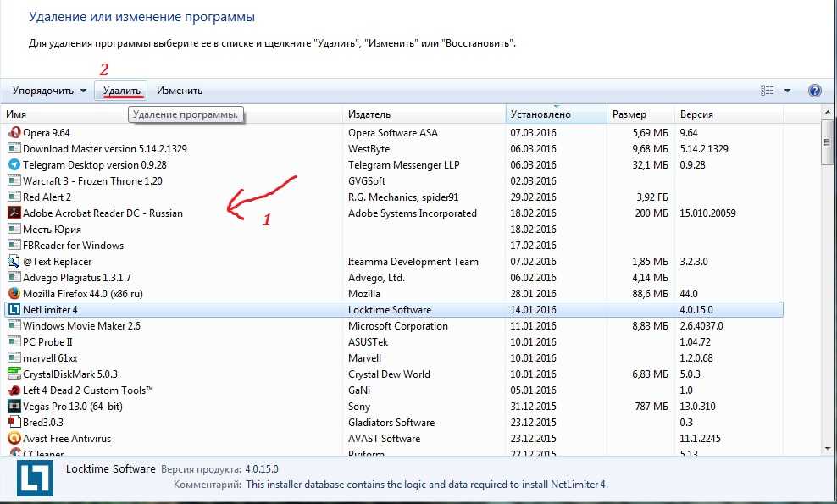This screenshot has width=837, height=504.
Task: Click the vertical scrollbar thumb
Action: point(828,142)
